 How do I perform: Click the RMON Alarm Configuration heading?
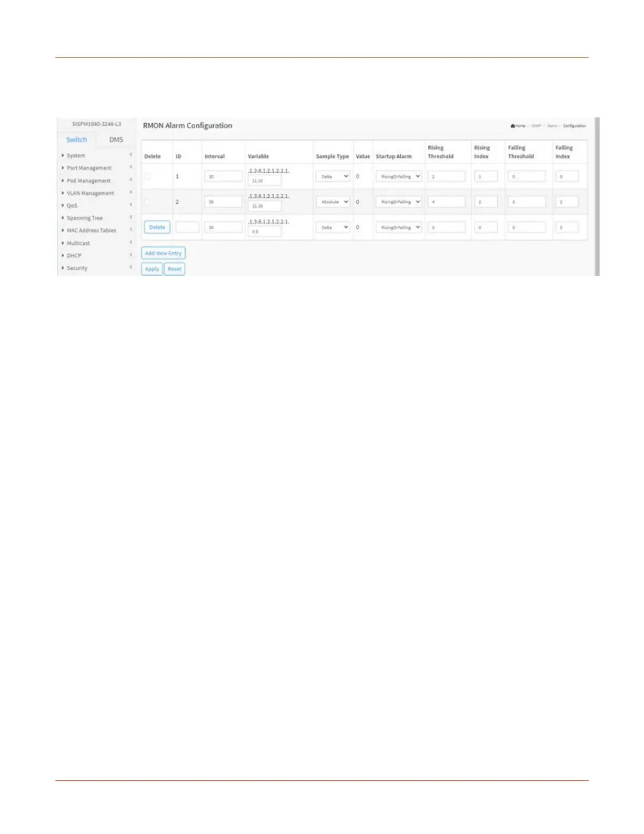pos(187,125)
